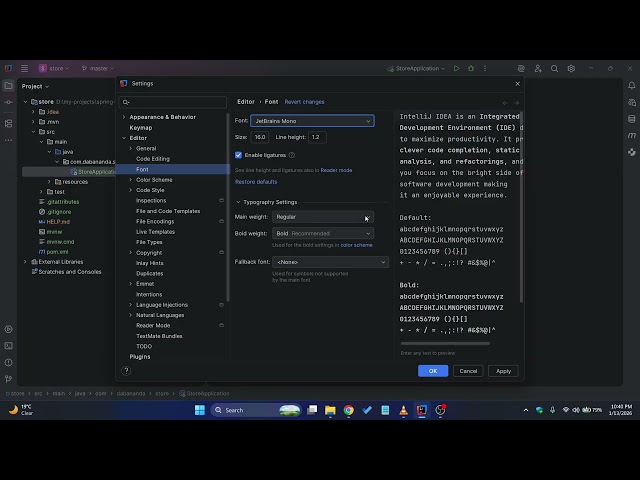Click Revert changes link
This screenshot has width=640, height=480.
click(x=304, y=102)
